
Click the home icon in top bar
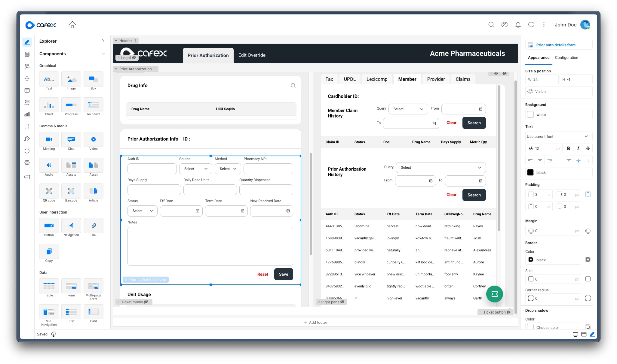pyautogui.click(x=72, y=25)
